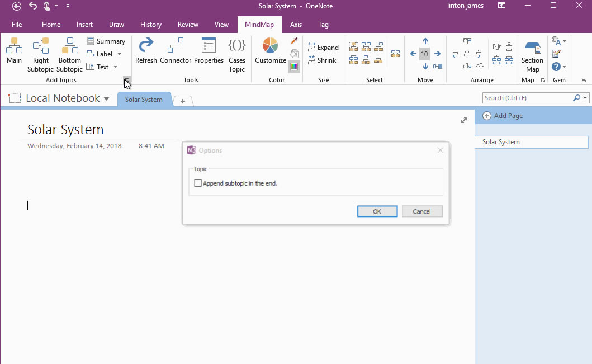
Task: Open the Review menu tab
Action: coord(188,24)
